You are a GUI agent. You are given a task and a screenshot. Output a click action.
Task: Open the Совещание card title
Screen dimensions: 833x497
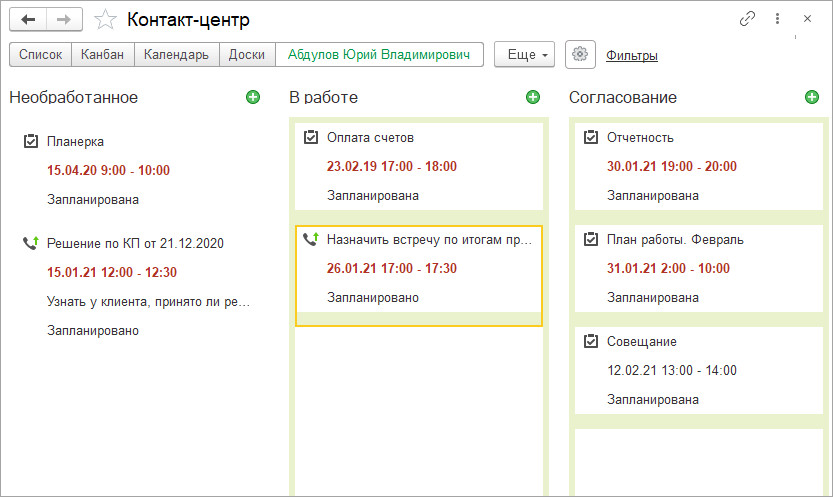pos(642,341)
